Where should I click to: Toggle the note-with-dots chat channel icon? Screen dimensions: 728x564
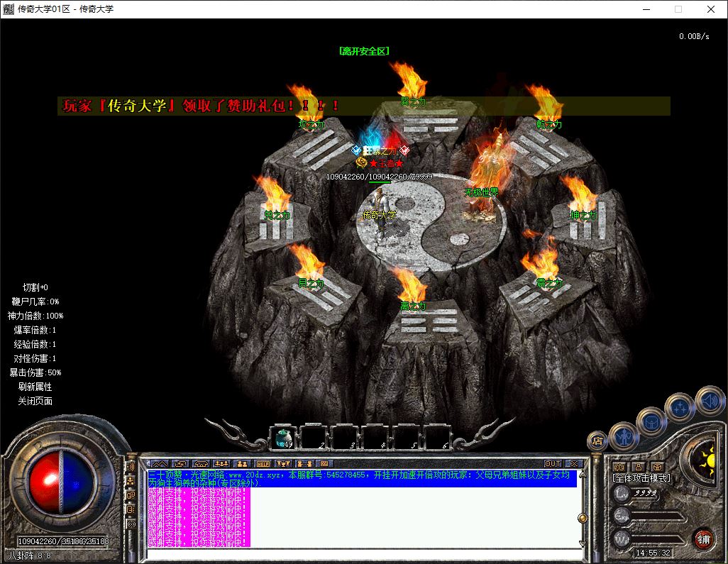pyautogui.click(x=131, y=509)
